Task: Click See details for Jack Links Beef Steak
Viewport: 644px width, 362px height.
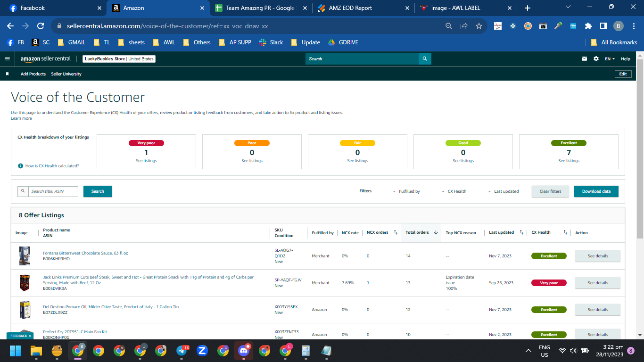Action: click(597, 283)
